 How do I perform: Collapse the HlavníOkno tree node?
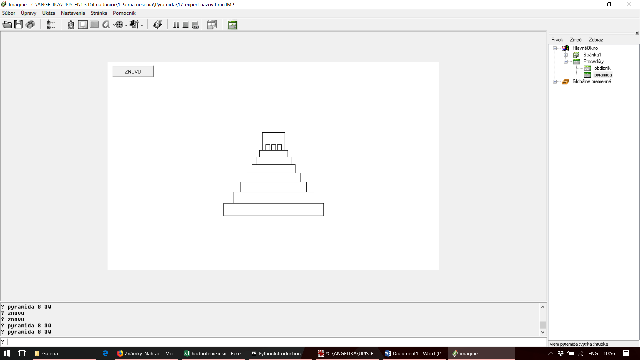tap(555, 48)
